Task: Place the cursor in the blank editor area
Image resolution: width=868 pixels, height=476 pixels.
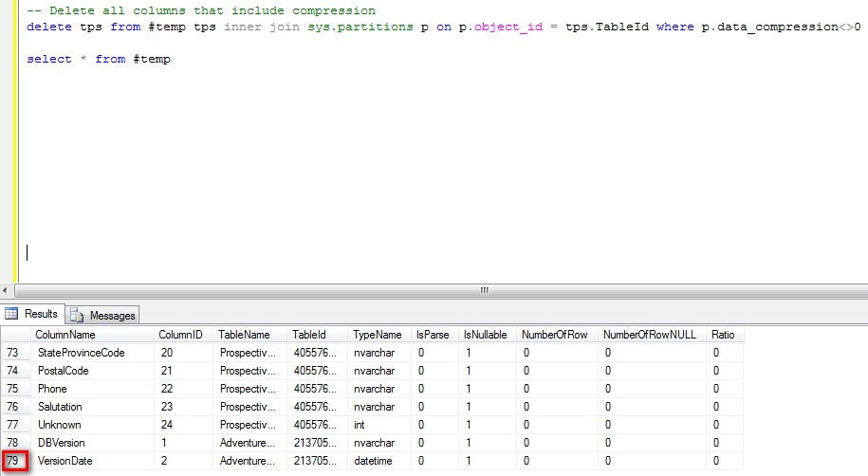Action: coord(427,171)
